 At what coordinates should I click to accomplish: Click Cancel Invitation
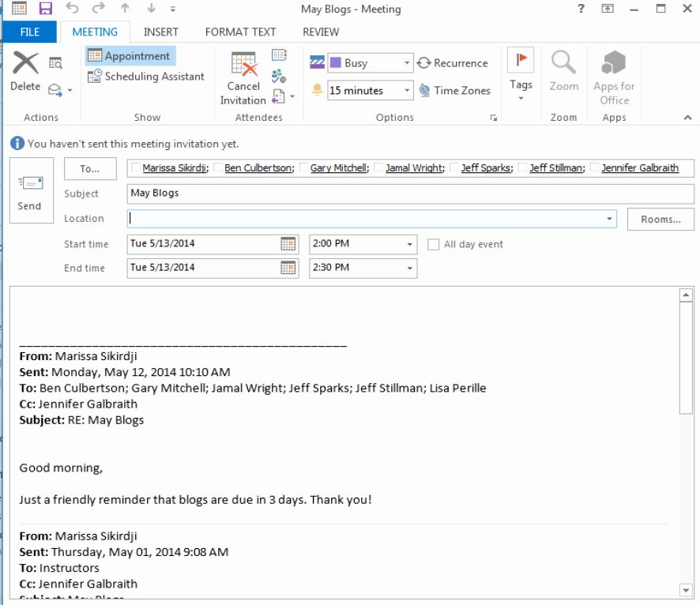243,78
